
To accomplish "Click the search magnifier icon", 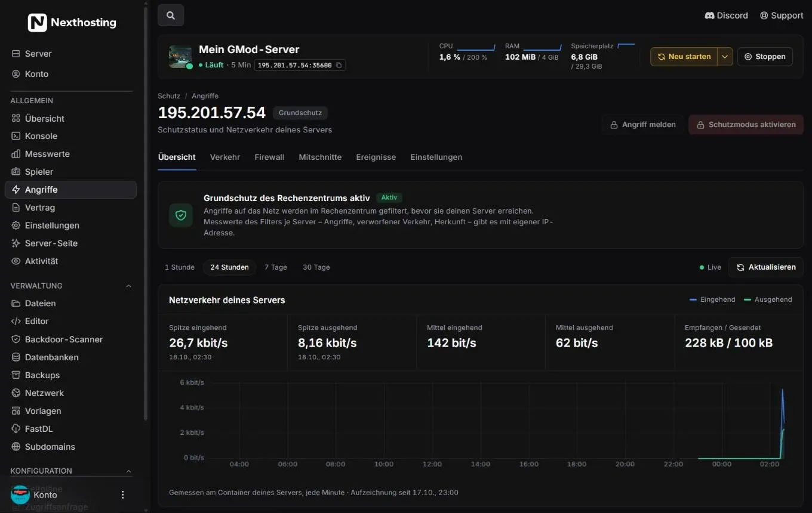I will (171, 16).
